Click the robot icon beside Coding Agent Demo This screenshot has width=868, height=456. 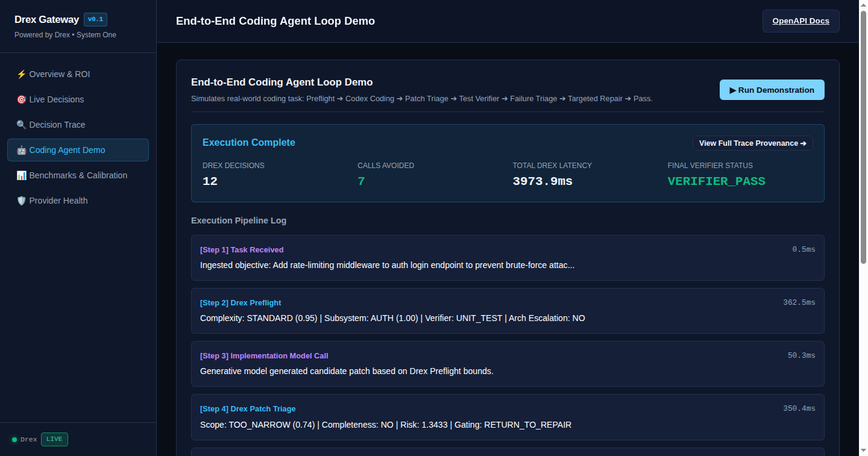click(21, 150)
